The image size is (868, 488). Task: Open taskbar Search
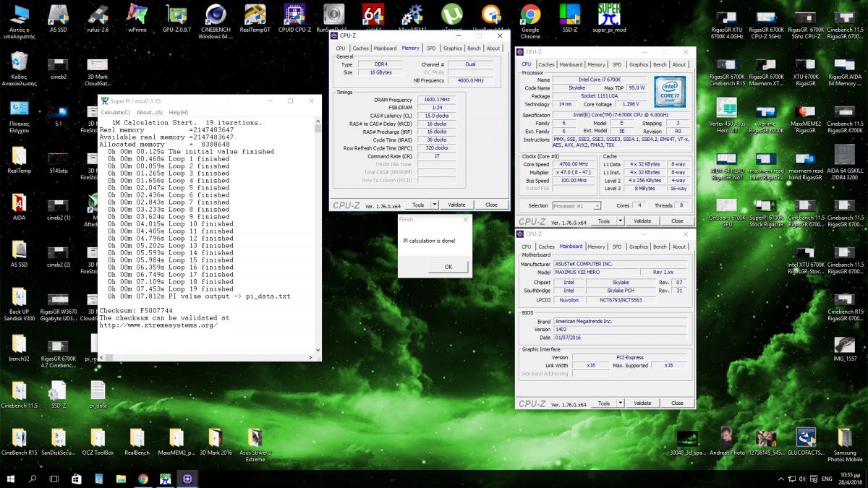tap(33, 479)
